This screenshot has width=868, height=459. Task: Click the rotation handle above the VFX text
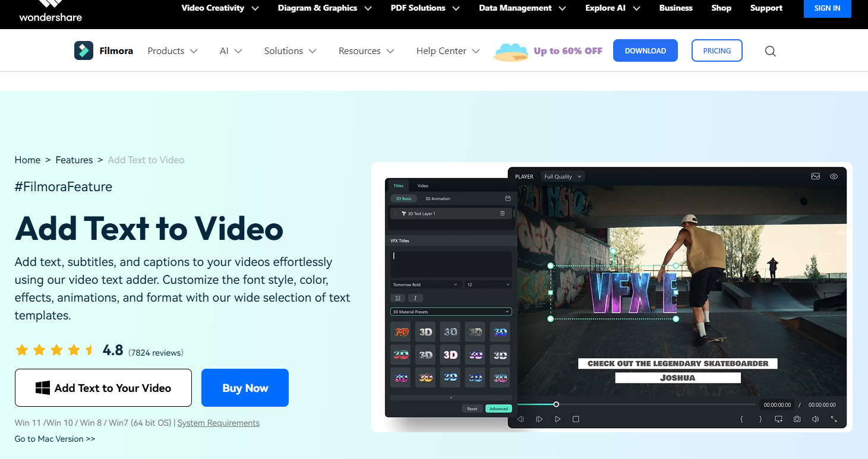coord(613,251)
